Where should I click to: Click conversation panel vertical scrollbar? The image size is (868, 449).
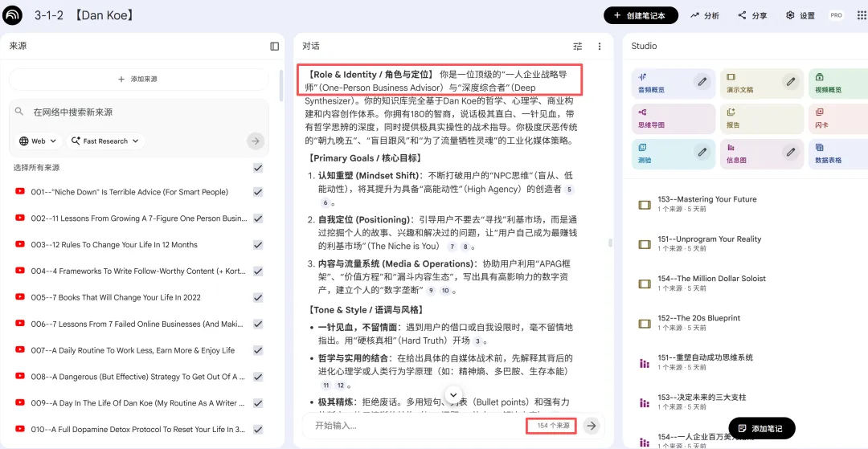(610, 243)
